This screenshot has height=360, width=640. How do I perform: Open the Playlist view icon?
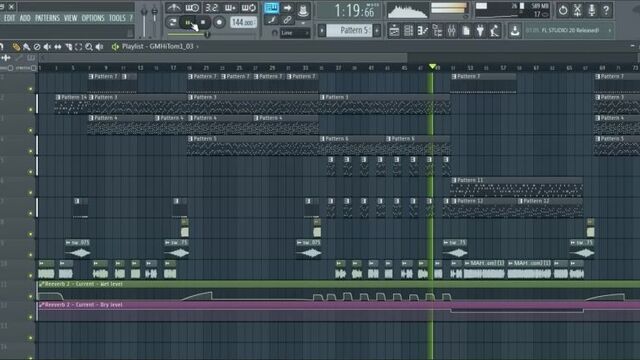[x=394, y=31]
